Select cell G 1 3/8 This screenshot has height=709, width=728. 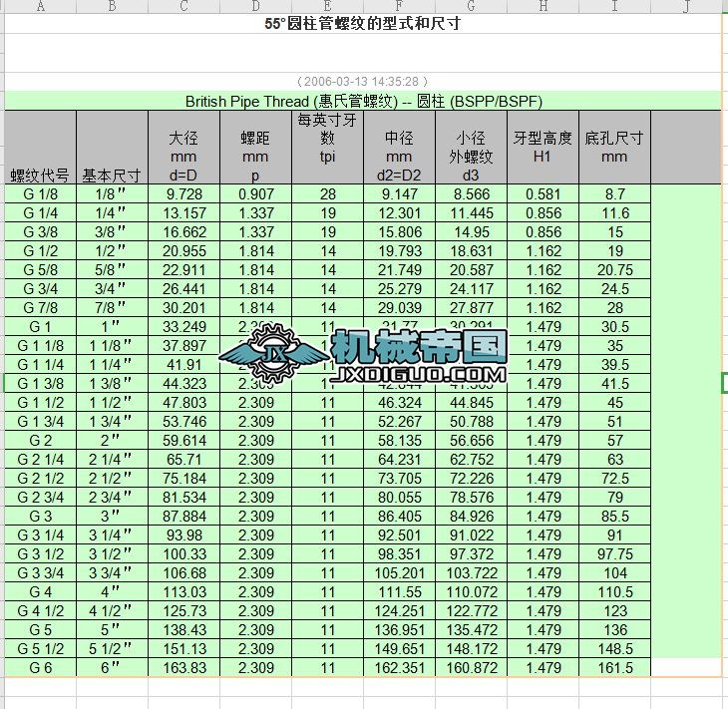41,384
